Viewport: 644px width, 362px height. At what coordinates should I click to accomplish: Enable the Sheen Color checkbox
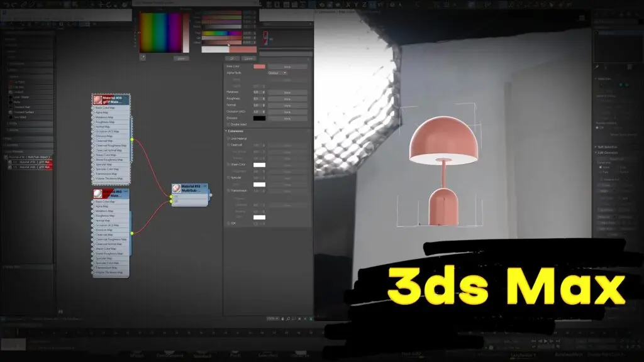pyautogui.click(x=229, y=165)
